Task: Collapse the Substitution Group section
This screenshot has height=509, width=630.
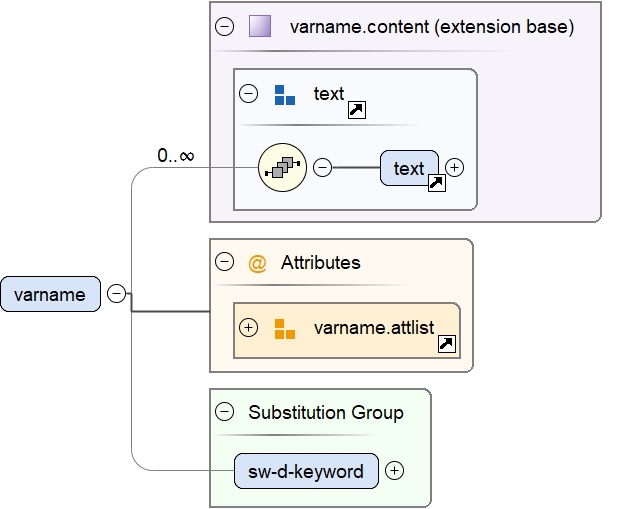Action: (225, 412)
